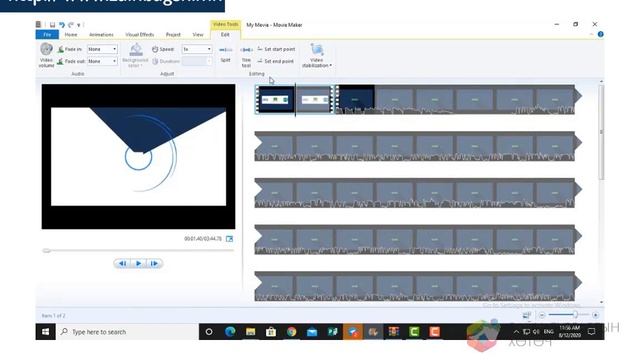Change thumbnail size icon in status bar
Screen dimensions: 640x360
tap(527, 315)
